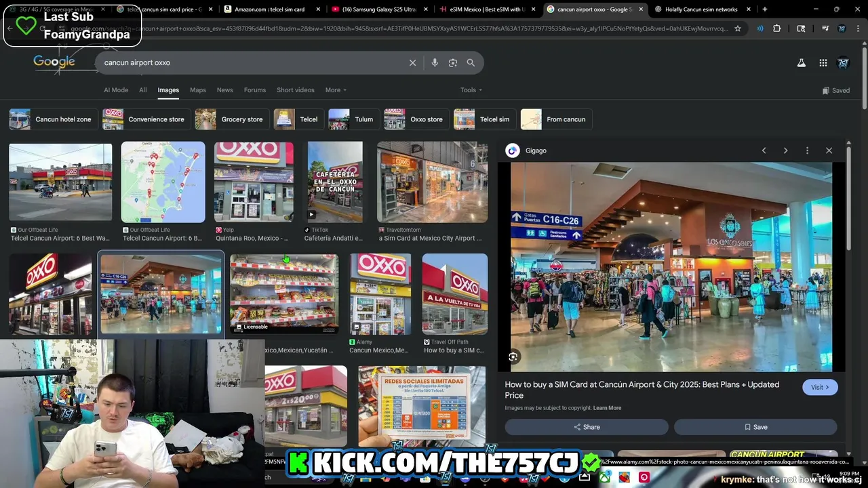Submit search with the magnifier icon
868x488 pixels.
471,62
